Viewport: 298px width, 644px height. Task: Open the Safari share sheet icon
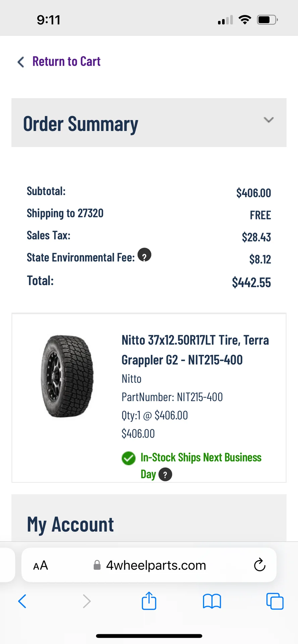[x=149, y=600]
